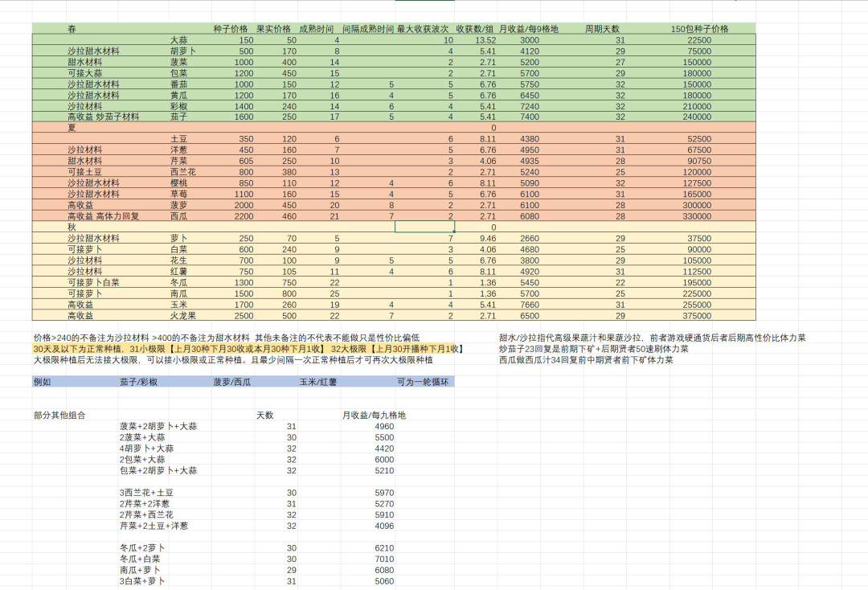Select the '部分其他组合' label cell
868x590 pixels.
tap(59, 415)
